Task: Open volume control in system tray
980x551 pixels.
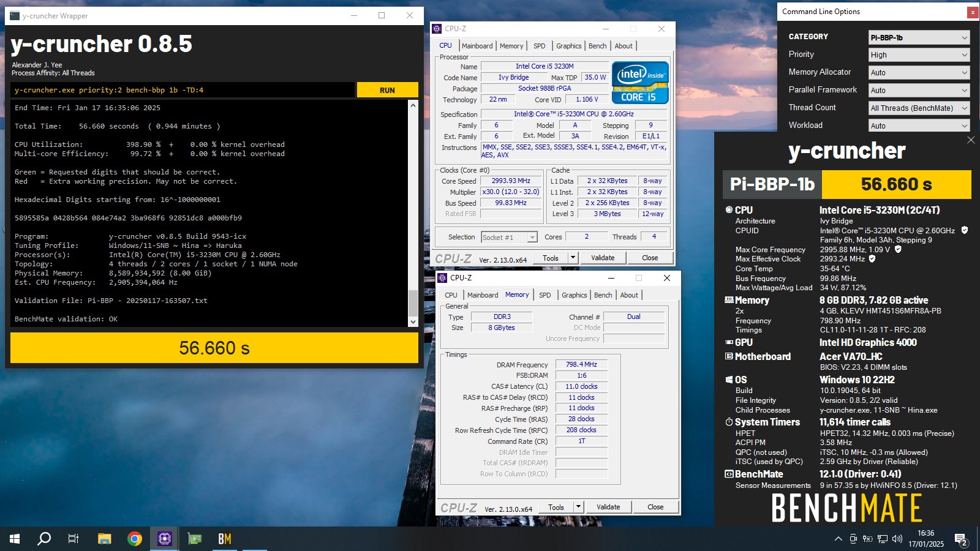Action: 897,539
